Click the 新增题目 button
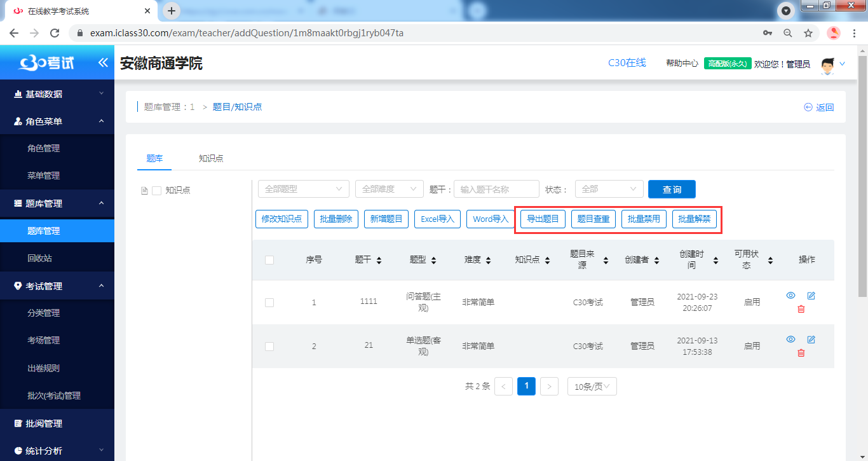The width and height of the screenshot is (868, 461). point(386,219)
